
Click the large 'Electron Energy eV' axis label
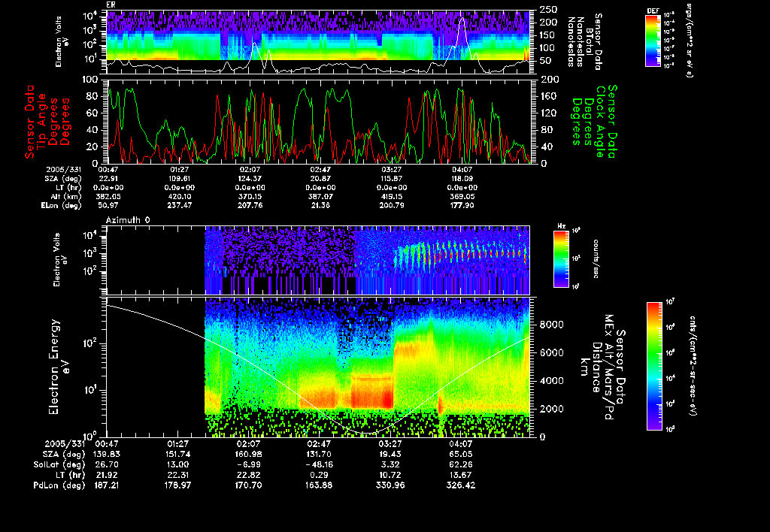(x=59, y=367)
